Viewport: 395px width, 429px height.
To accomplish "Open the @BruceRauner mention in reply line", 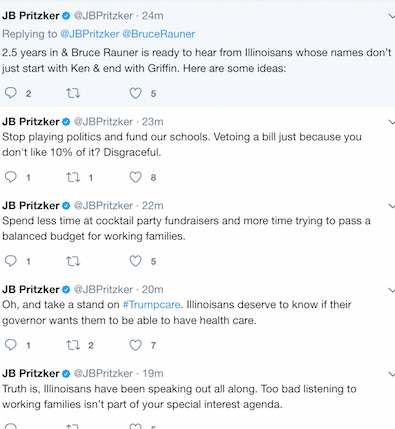I will (159, 34).
